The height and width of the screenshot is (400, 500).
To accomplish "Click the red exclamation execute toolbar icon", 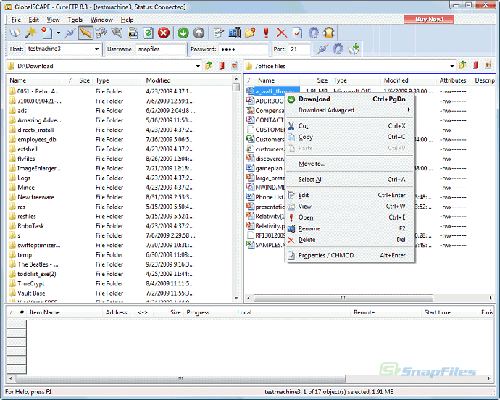I will tap(266, 33).
